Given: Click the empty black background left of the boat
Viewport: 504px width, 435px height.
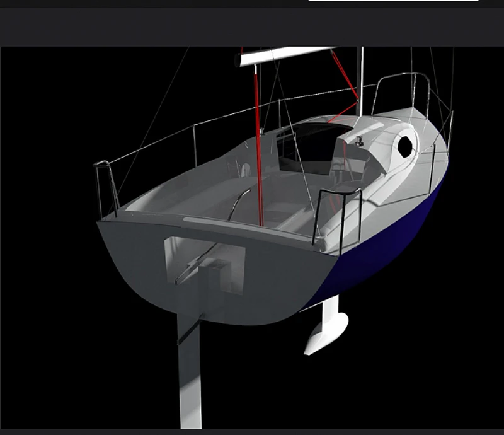Looking at the screenshot, I should [x=44, y=252].
